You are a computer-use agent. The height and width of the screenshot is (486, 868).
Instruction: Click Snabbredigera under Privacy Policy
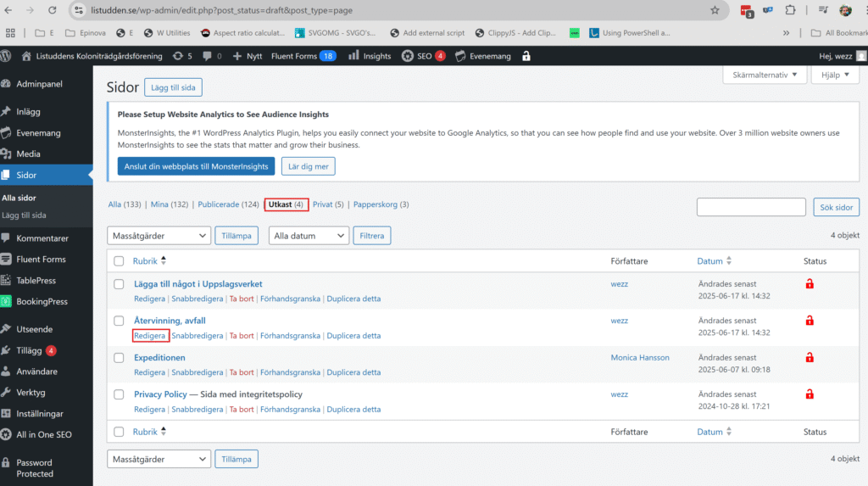[x=197, y=410]
